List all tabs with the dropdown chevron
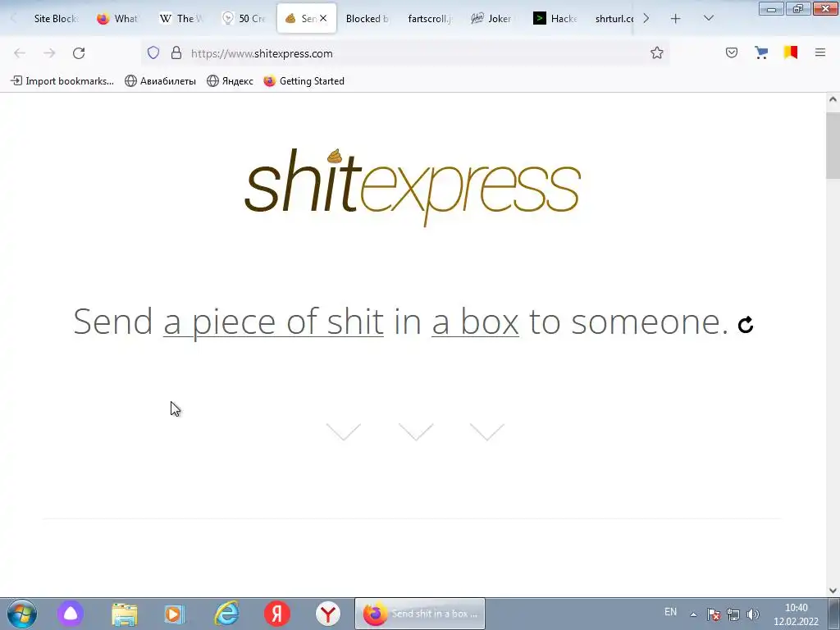The image size is (840, 630). click(x=708, y=18)
